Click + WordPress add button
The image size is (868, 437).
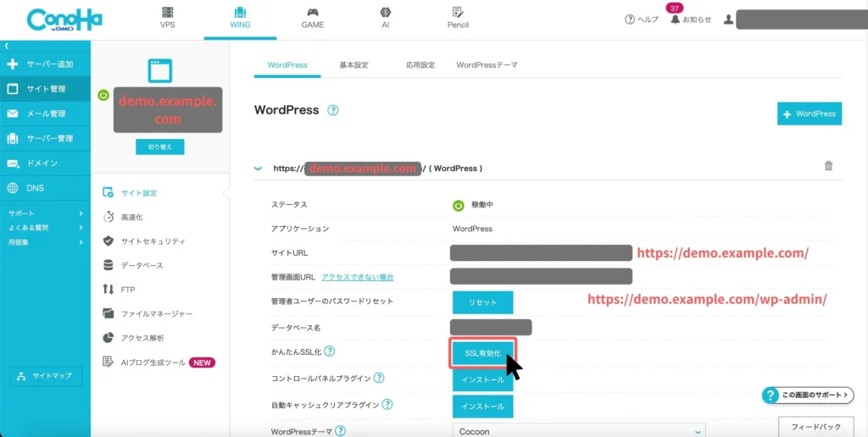(810, 113)
